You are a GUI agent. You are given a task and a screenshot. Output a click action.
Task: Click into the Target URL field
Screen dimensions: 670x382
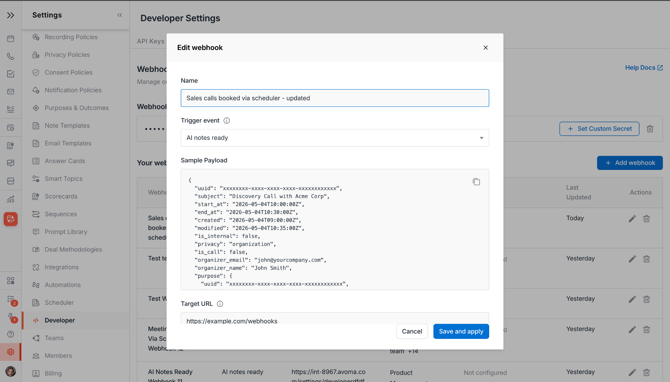[335, 319]
